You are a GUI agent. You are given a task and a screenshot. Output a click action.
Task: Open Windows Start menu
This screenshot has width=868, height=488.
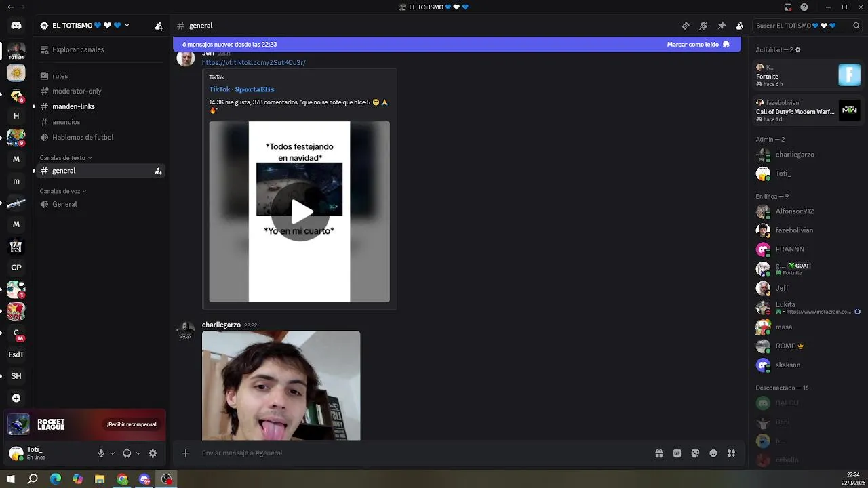pos(11,479)
